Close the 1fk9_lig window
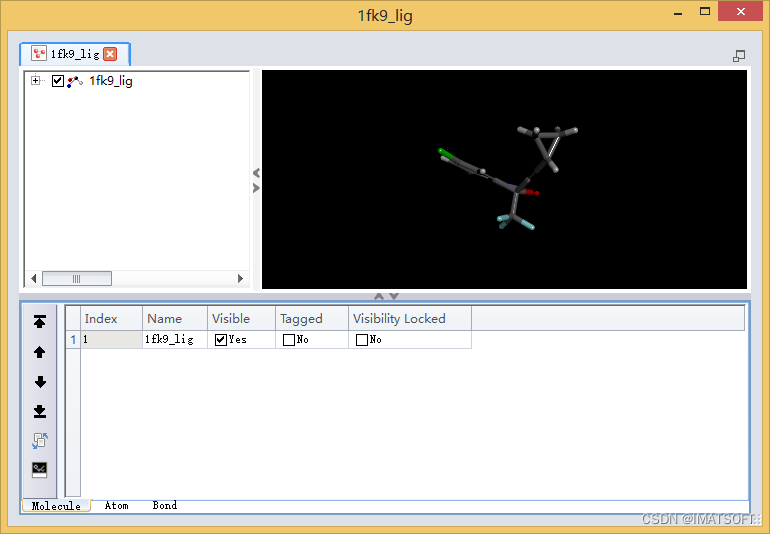Image resolution: width=770 pixels, height=534 pixels. point(741,11)
